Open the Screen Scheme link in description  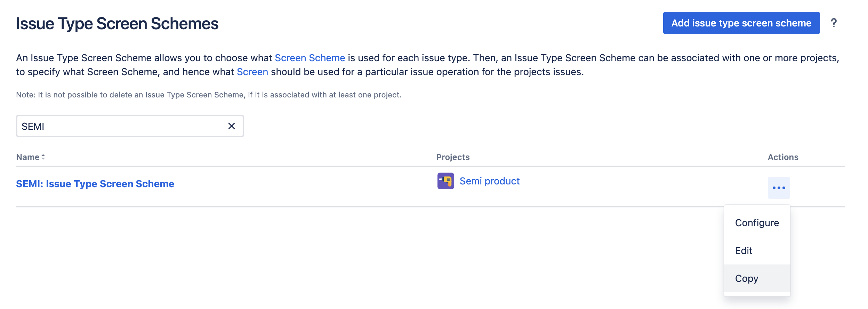point(310,58)
